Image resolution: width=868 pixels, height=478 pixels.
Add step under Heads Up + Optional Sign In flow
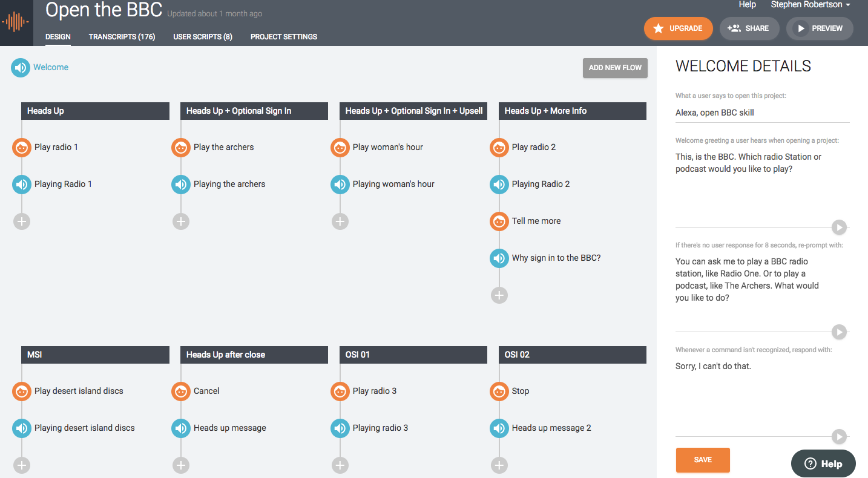(x=181, y=221)
